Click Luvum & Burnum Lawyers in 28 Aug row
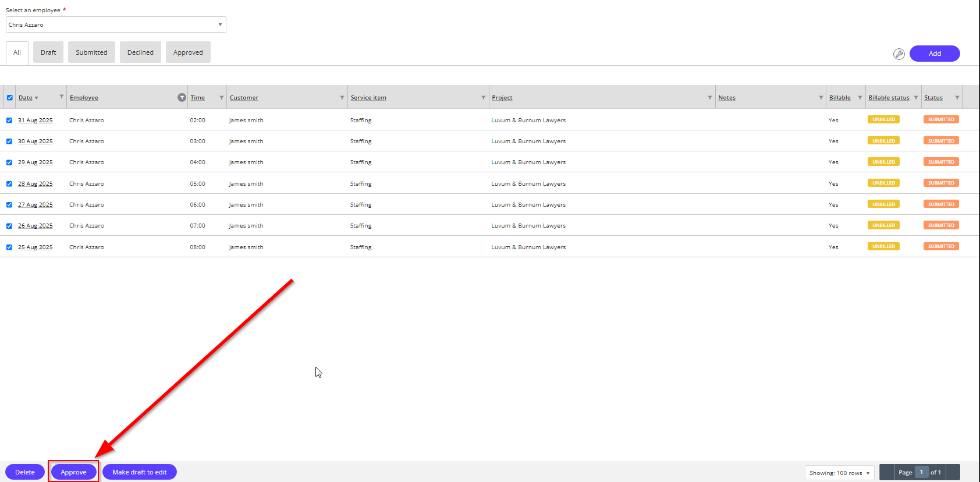 point(528,184)
